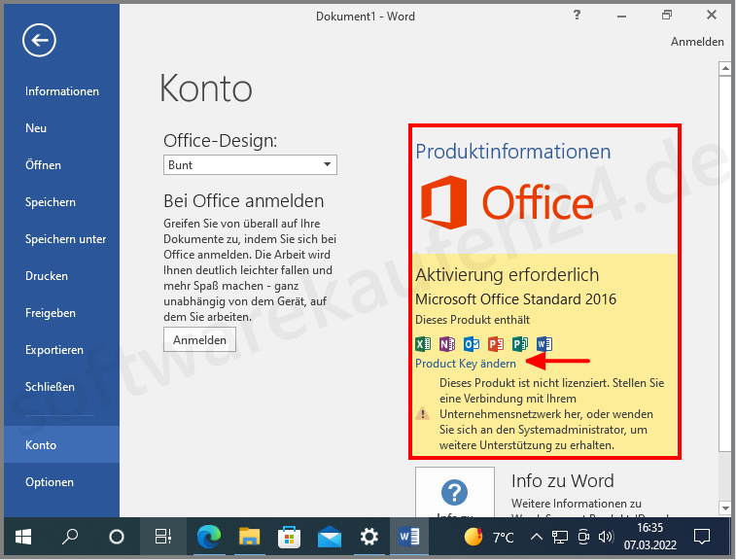The height and width of the screenshot is (560, 736).
Task: Click the Publisher app icon
Action: (520, 344)
